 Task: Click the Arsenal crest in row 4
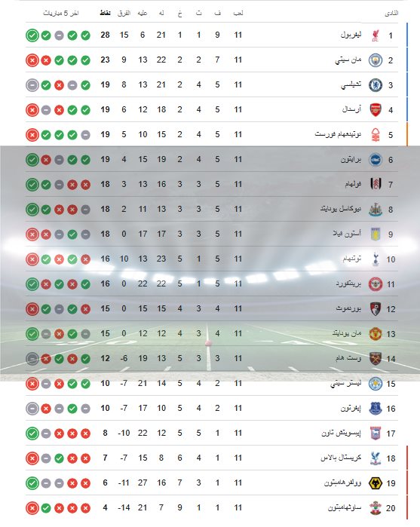coord(376,110)
